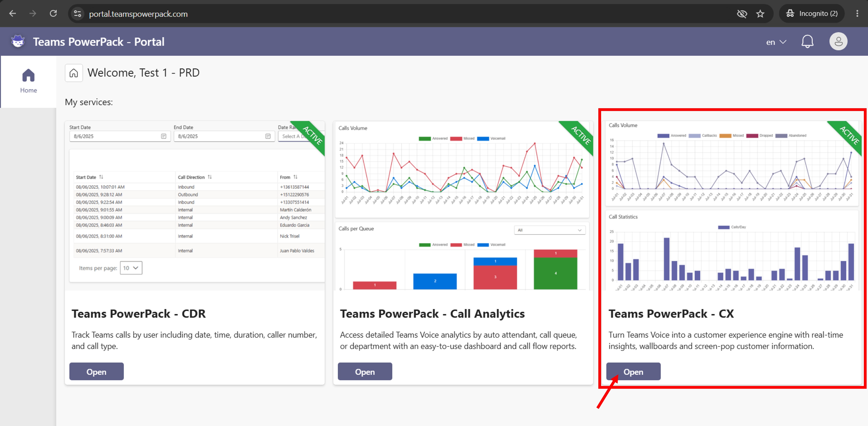This screenshot has height=426, width=868.
Task: Open the All dropdown in Calls per Queue
Action: click(x=550, y=230)
